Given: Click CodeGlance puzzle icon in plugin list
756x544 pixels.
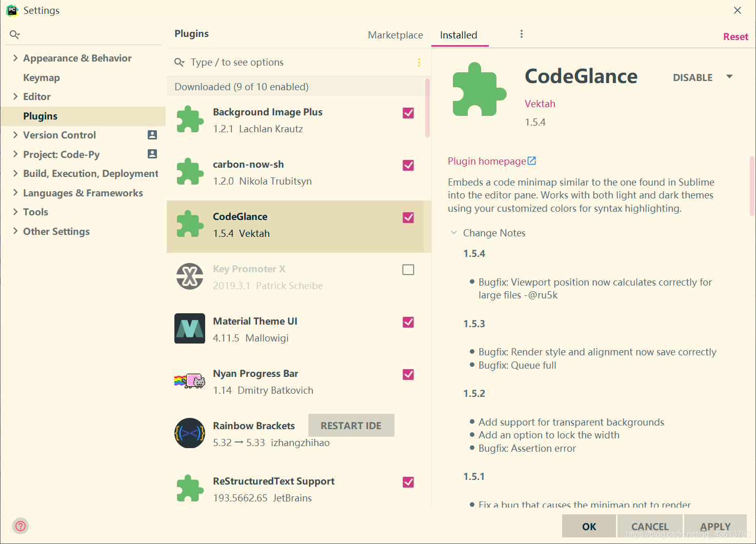Looking at the screenshot, I should click(x=190, y=225).
